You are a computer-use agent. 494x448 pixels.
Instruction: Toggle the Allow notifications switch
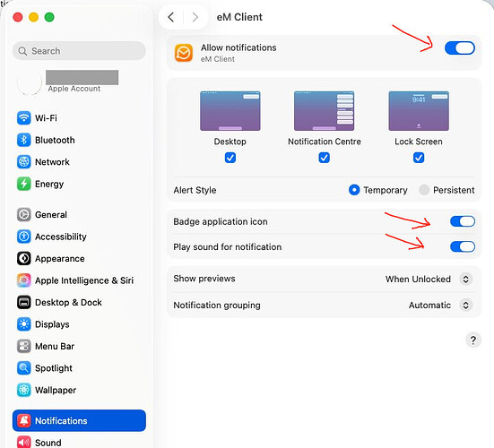(460, 48)
